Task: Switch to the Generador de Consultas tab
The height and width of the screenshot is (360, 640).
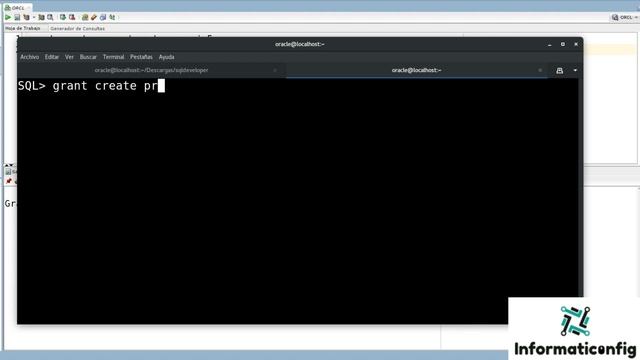Action: tap(78, 29)
